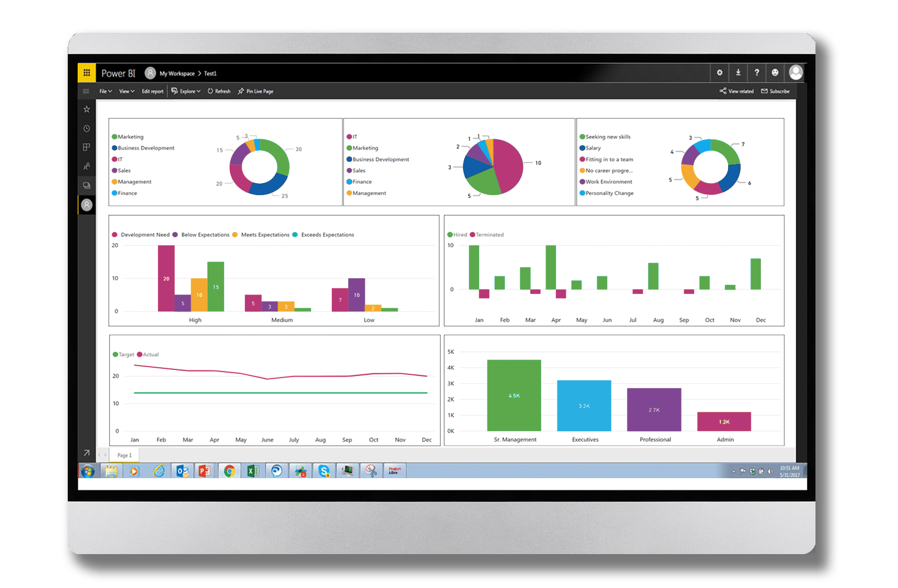The image size is (898, 588).
Task: Click the Feedback smiley icon
Action: click(x=775, y=73)
